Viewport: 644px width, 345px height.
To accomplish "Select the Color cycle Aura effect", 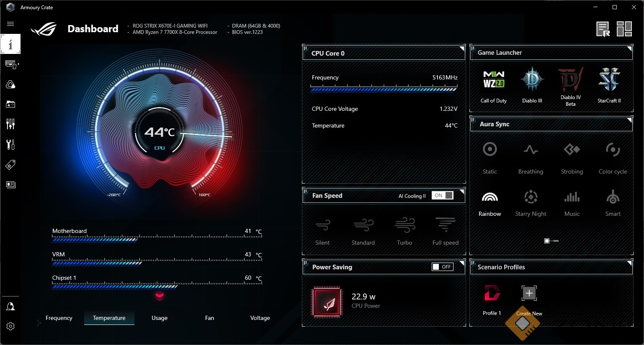I will tap(613, 158).
